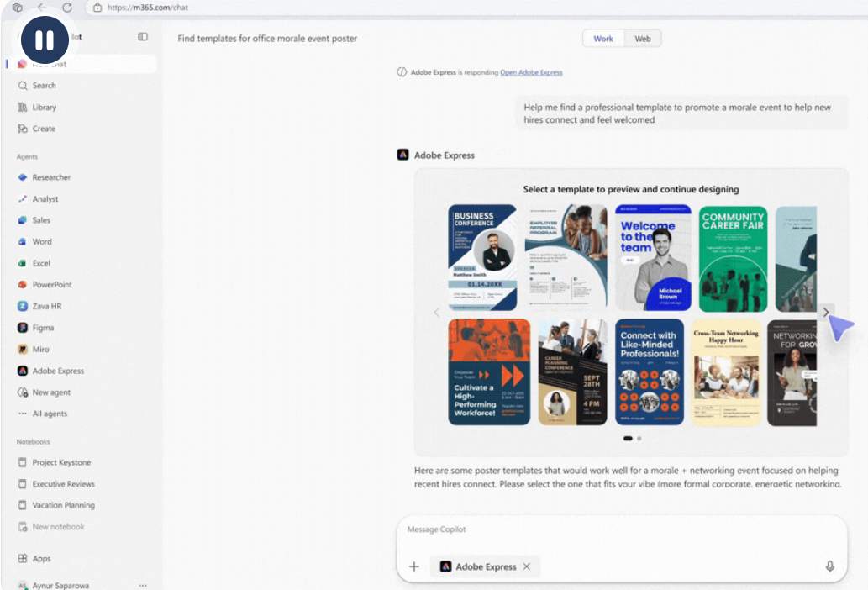Select the Employee Referral Program template

click(x=566, y=256)
